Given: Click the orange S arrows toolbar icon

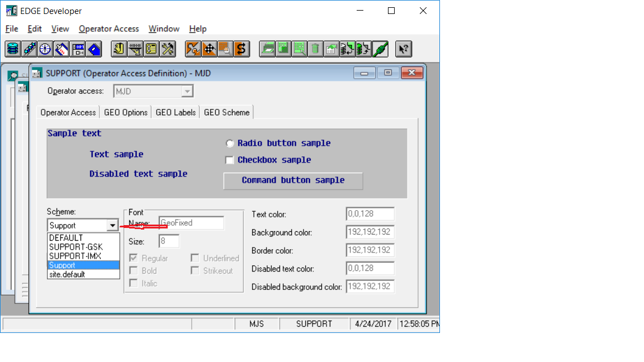Looking at the screenshot, I should [241, 49].
